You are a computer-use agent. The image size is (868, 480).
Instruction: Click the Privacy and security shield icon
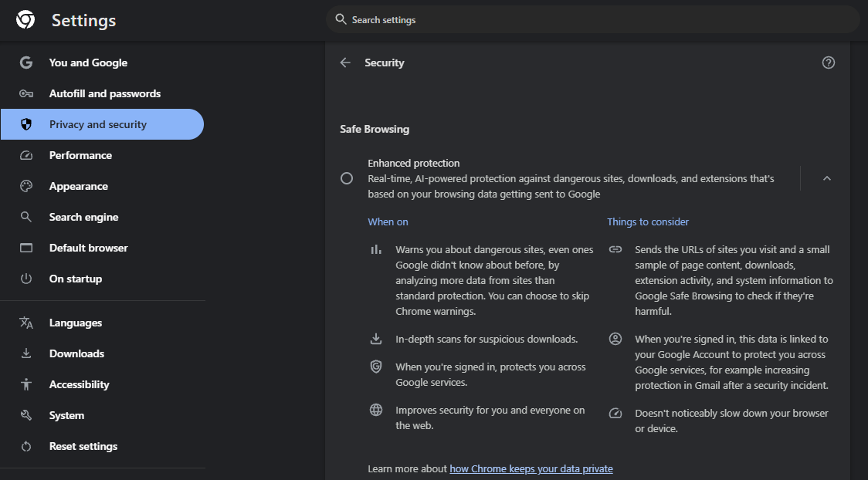(25, 124)
